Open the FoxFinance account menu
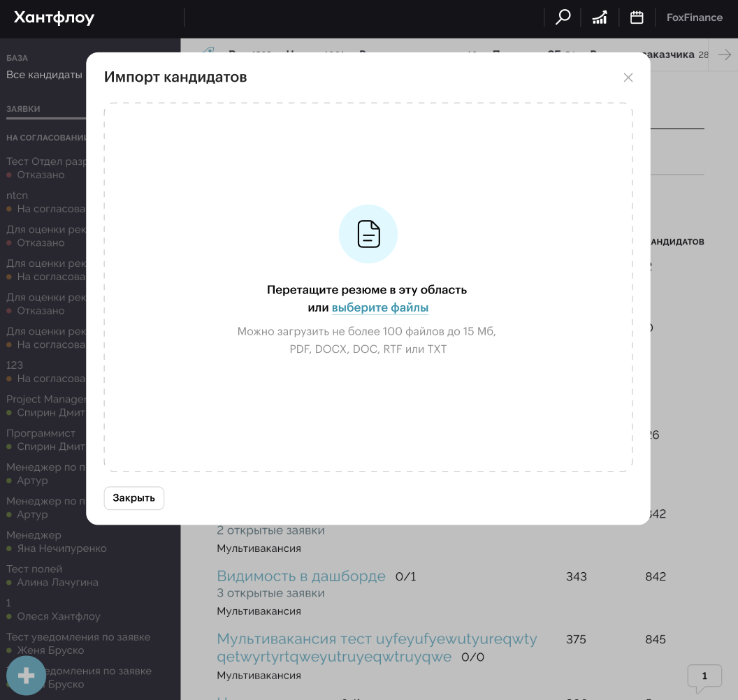 tap(694, 17)
